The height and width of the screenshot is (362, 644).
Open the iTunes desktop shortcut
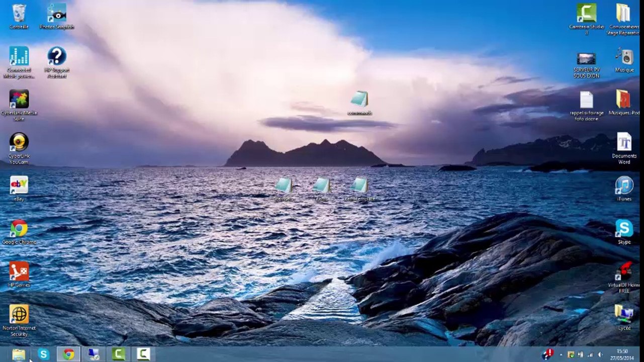tap(624, 189)
